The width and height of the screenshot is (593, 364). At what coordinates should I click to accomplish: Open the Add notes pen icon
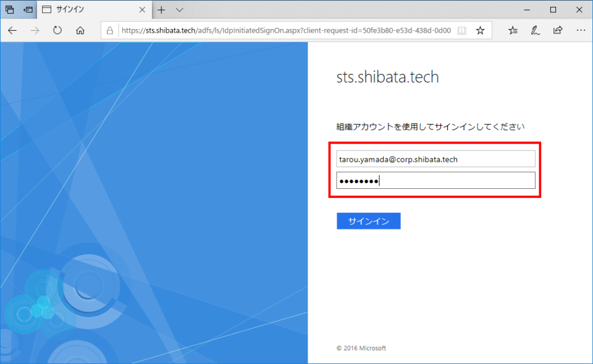[x=535, y=31]
